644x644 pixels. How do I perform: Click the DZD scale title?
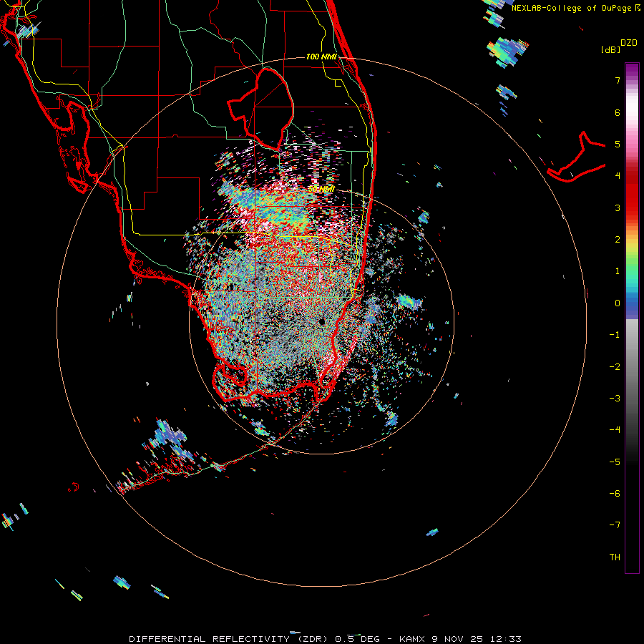[629, 43]
